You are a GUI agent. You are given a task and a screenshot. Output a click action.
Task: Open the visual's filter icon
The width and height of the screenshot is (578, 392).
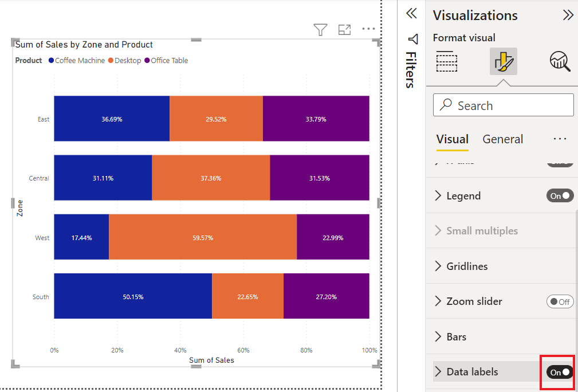[320, 29]
